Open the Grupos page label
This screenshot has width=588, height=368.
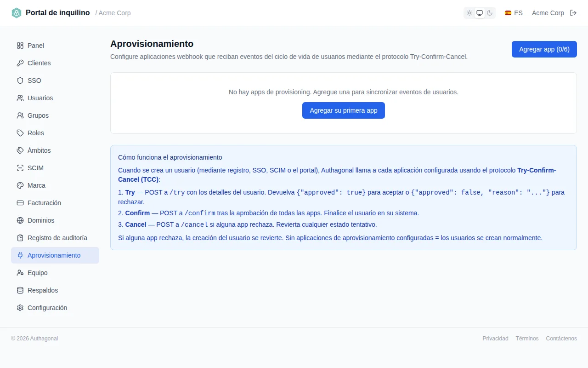[38, 115]
